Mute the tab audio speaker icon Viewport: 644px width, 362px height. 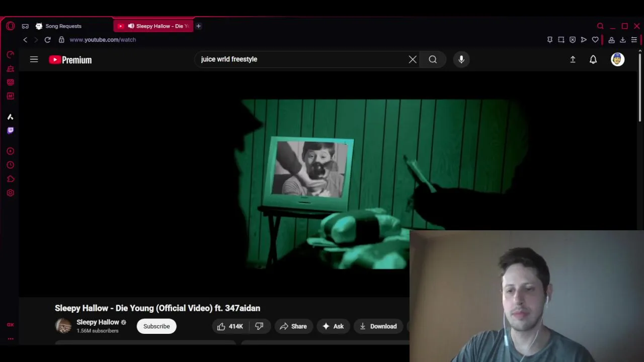pos(131,26)
